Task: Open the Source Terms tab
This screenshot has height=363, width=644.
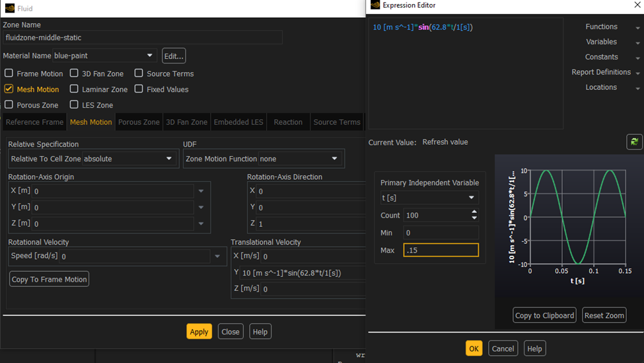Action: [337, 122]
